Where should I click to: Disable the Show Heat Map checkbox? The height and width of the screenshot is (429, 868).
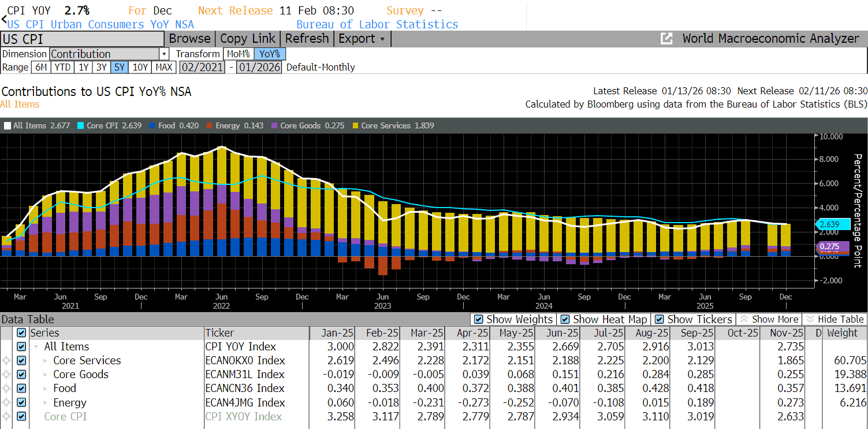tap(565, 319)
